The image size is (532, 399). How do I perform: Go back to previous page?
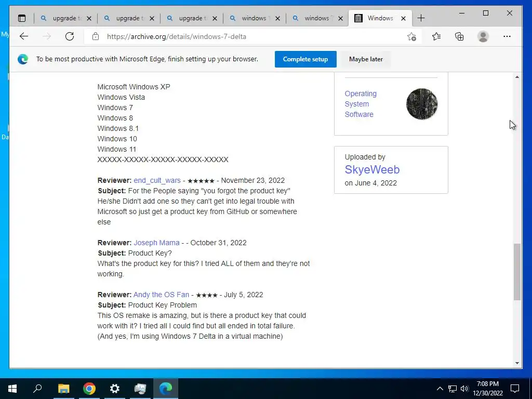(x=24, y=36)
